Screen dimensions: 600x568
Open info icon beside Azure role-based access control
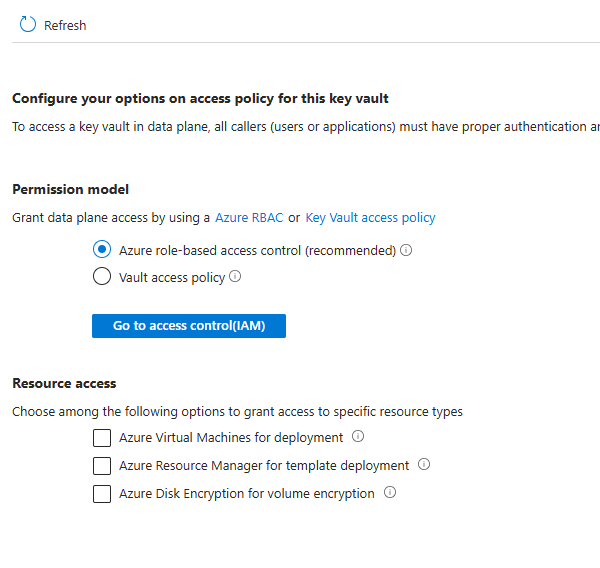[407, 250]
